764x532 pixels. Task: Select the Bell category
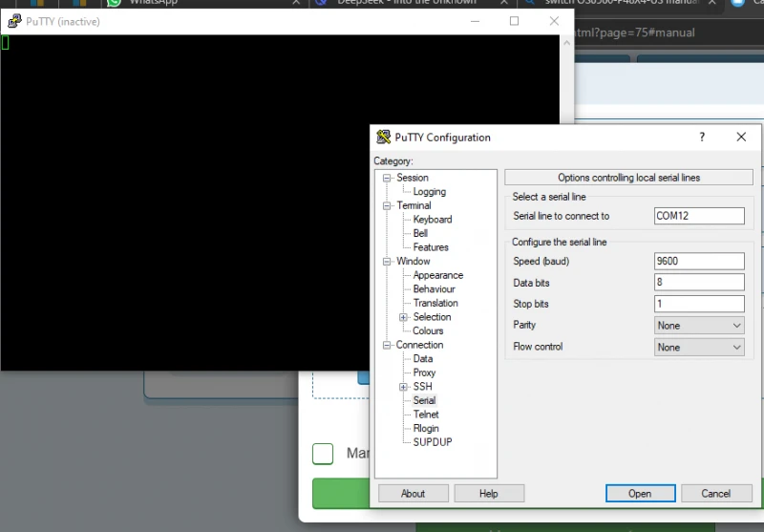tap(420, 233)
